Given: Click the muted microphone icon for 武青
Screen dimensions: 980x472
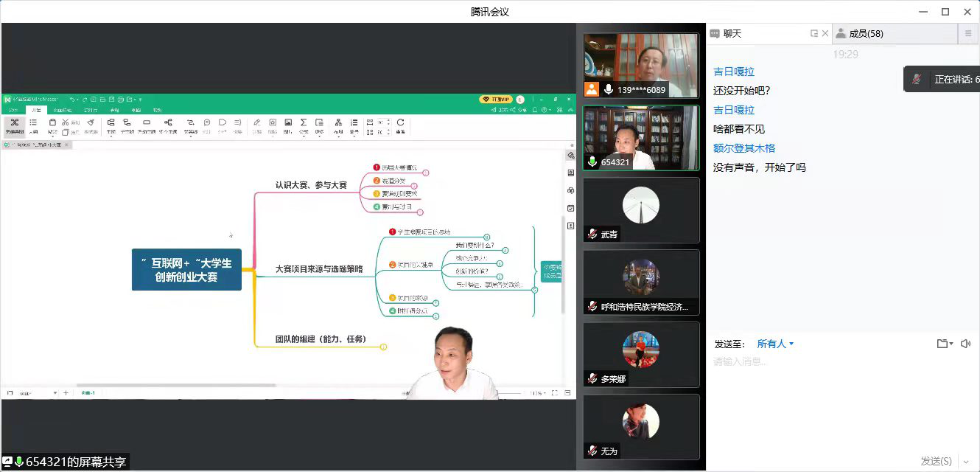Looking at the screenshot, I should tap(592, 234).
